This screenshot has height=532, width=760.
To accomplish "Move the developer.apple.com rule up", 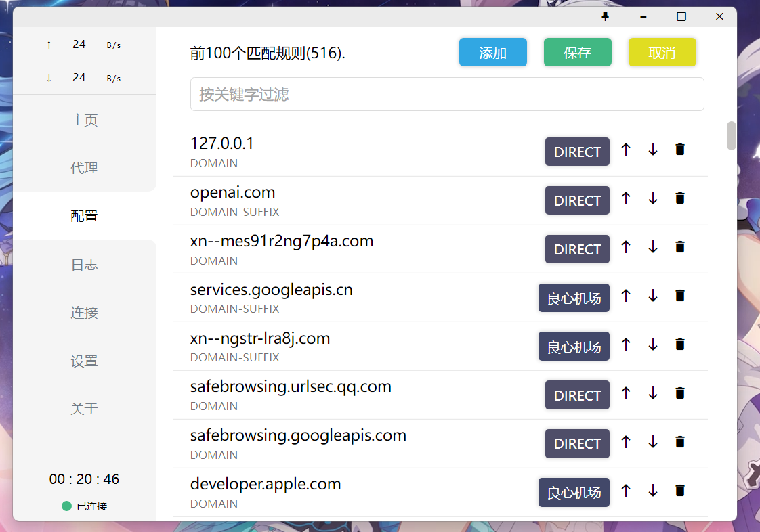I will click(626, 491).
